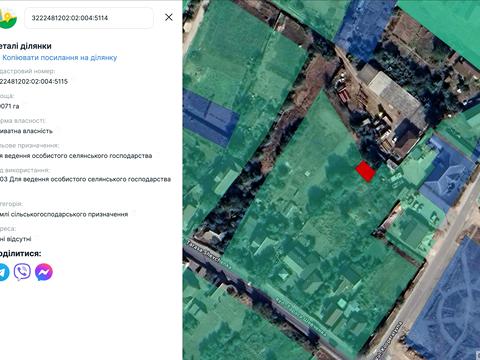Click the 'Поділитися:' label
This screenshot has width=480, height=360.
coord(21,254)
